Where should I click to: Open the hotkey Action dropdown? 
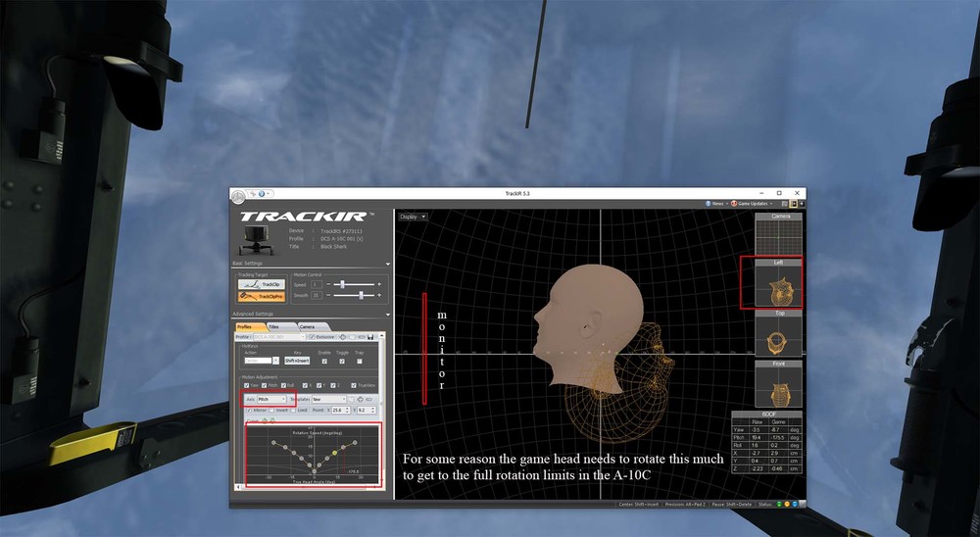click(275, 361)
